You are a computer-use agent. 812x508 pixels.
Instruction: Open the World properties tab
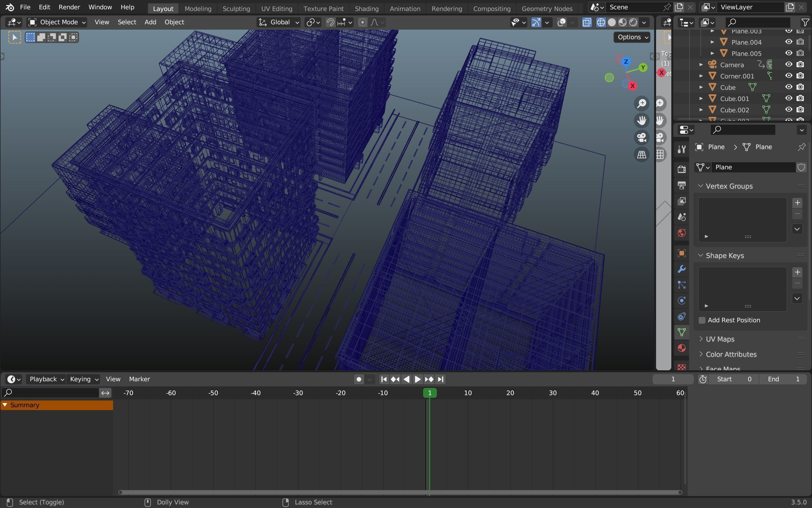point(681,233)
